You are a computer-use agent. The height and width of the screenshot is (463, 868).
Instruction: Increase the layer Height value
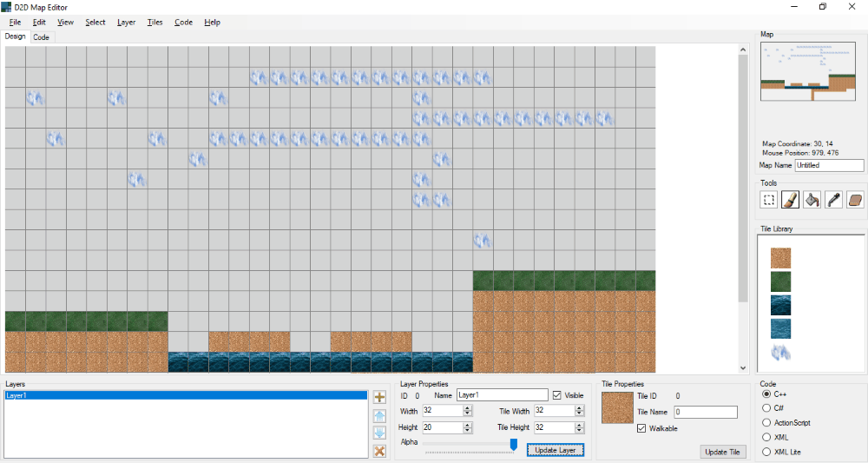pyautogui.click(x=468, y=425)
